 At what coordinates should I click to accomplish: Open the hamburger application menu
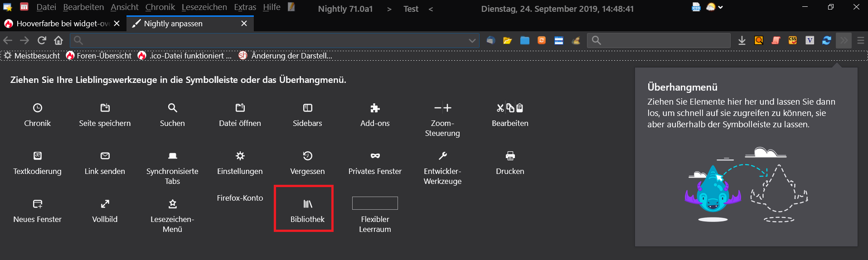[x=861, y=40]
